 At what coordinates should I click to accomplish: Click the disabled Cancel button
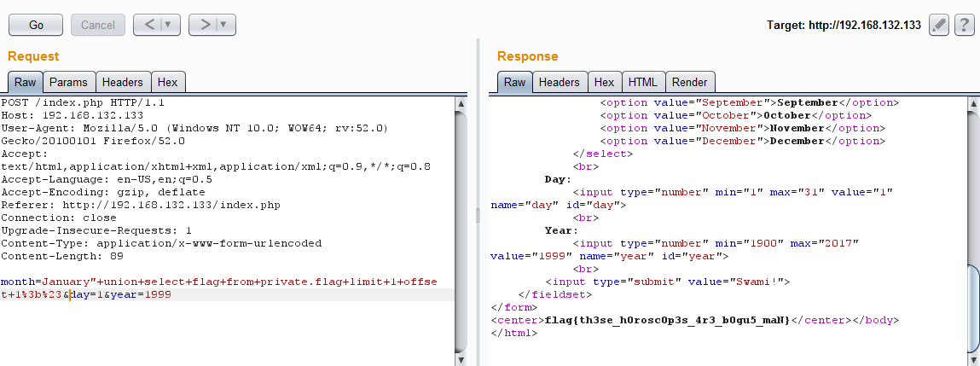[97, 25]
